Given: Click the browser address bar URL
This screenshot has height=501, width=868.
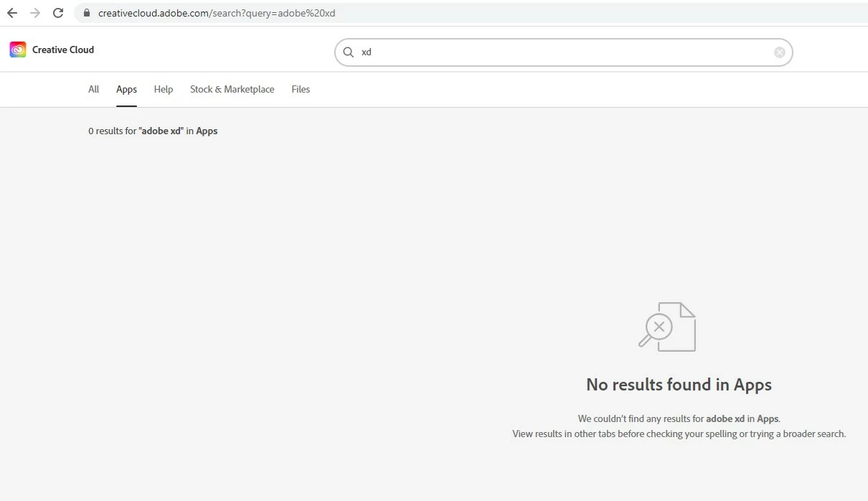Looking at the screenshot, I should coord(217,13).
